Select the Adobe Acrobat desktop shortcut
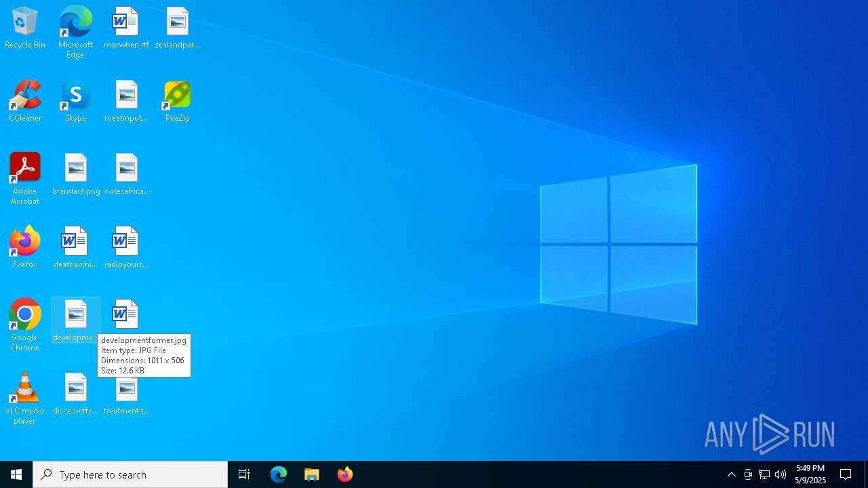The image size is (868, 488). pos(25,179)
